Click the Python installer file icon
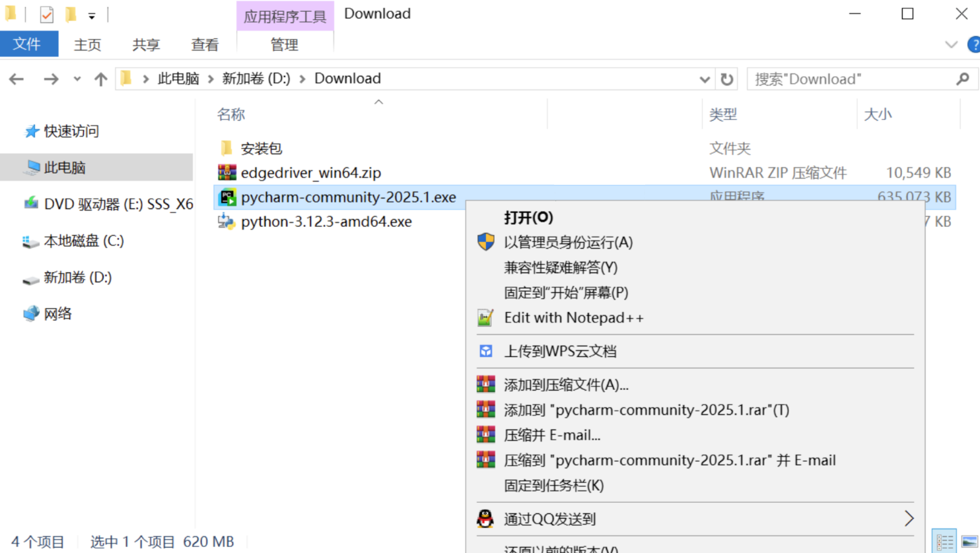 227,222
